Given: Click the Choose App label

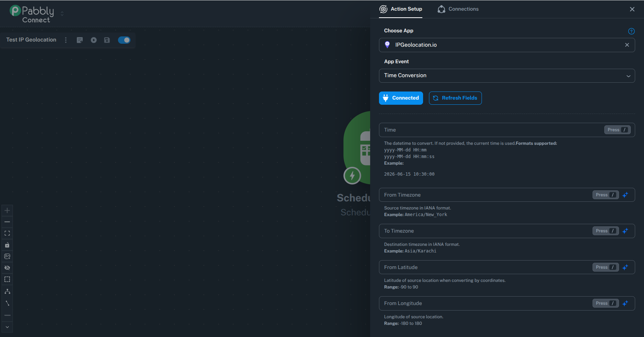Looking at the screenshot, I should click(x=399, y=31).
